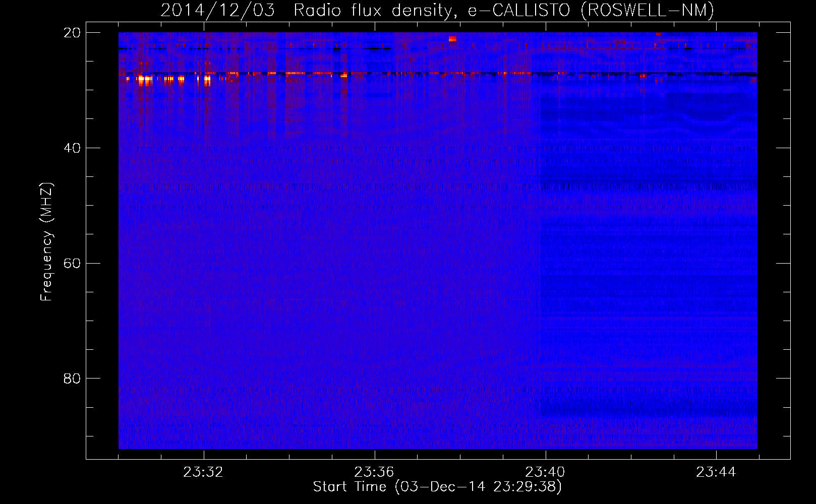
Task: Click the 23:44 time tick label
Action: coord(716,472)
